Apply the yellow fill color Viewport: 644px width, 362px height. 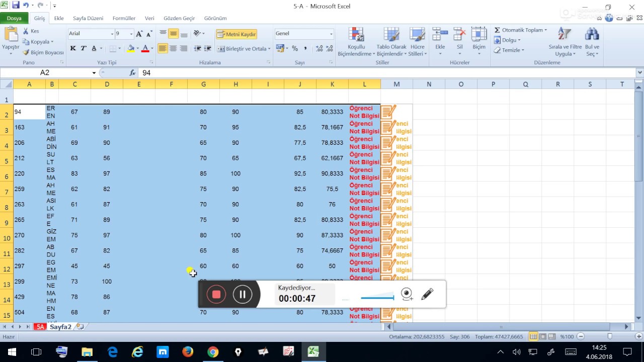click(130, 48)
